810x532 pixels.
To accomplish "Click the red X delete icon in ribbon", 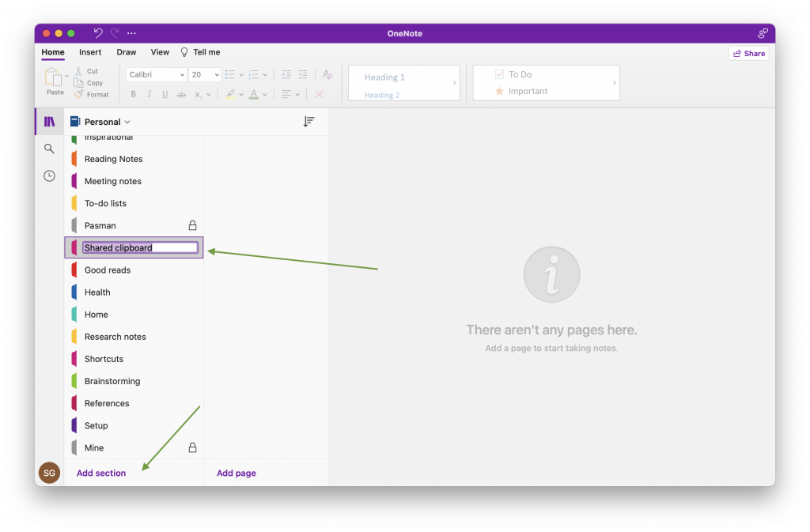I will (320, 94).
